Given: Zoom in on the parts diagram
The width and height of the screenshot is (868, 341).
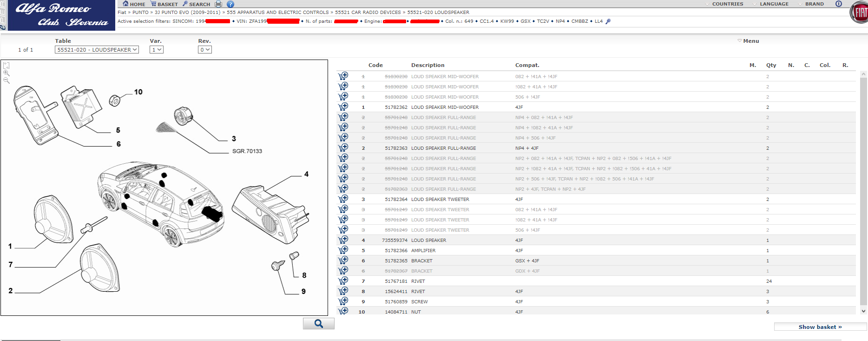Looking at the screenshot, I should (7, 73).
